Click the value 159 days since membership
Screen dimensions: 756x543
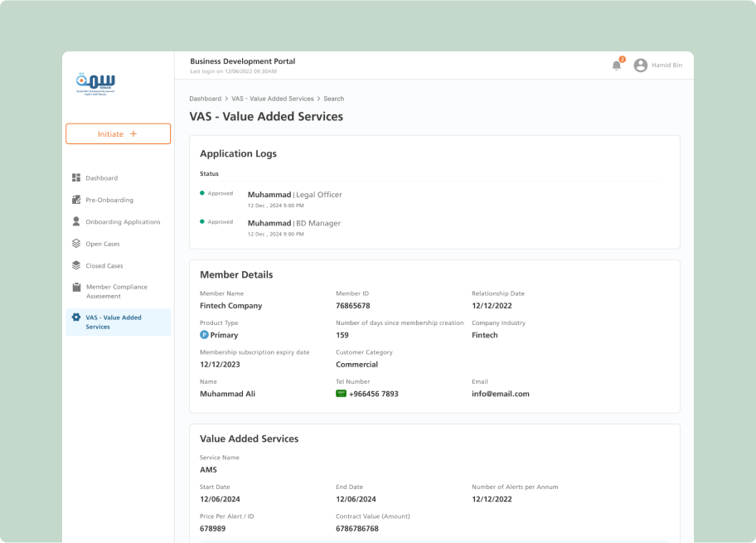(x=342, y=335)
